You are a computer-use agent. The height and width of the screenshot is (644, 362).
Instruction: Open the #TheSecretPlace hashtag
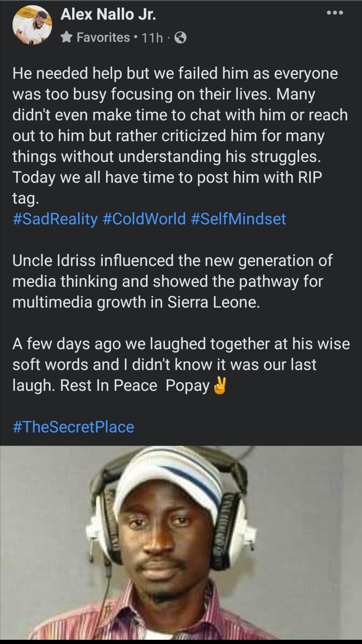pyautogui.click(x=73, y=427)
